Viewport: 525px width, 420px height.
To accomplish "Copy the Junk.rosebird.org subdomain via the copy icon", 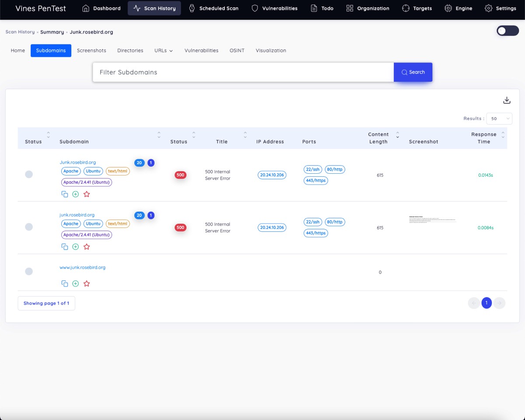I will (64, 194).
